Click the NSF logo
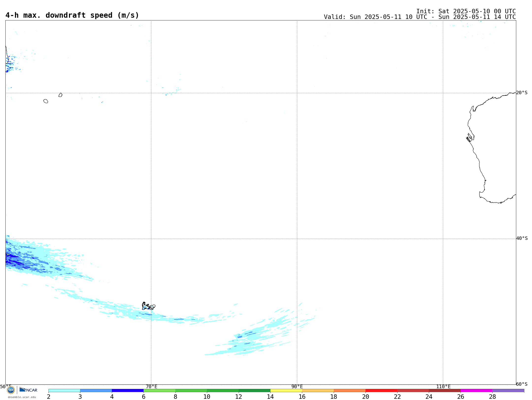 (x=11, y=390)
